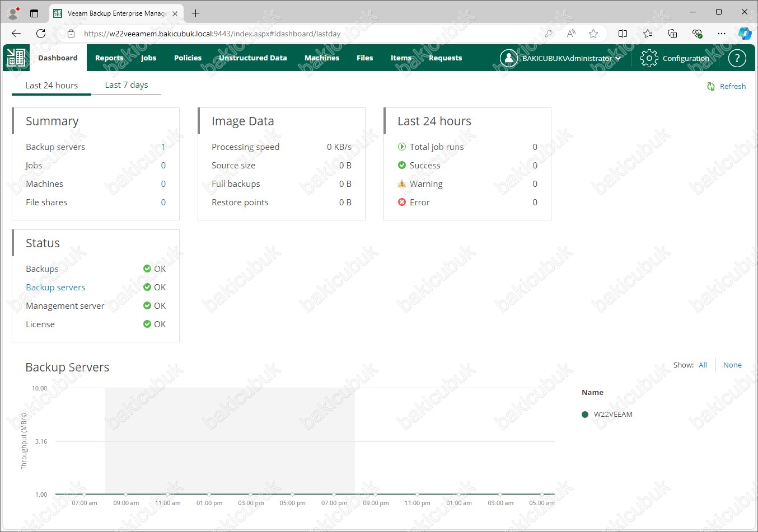Click the OK check icon for License
This screenshot has width=758, height=532.
[147, 324]
